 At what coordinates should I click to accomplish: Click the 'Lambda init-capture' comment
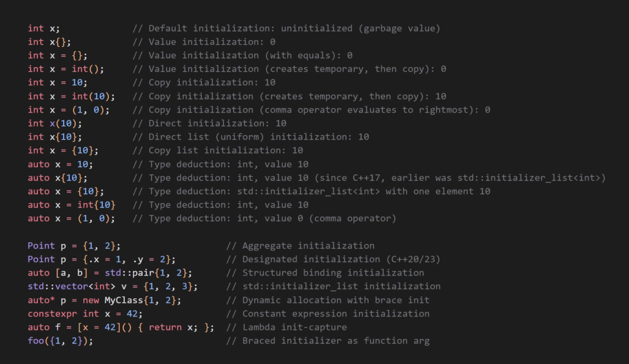click(x=295, y=327)
